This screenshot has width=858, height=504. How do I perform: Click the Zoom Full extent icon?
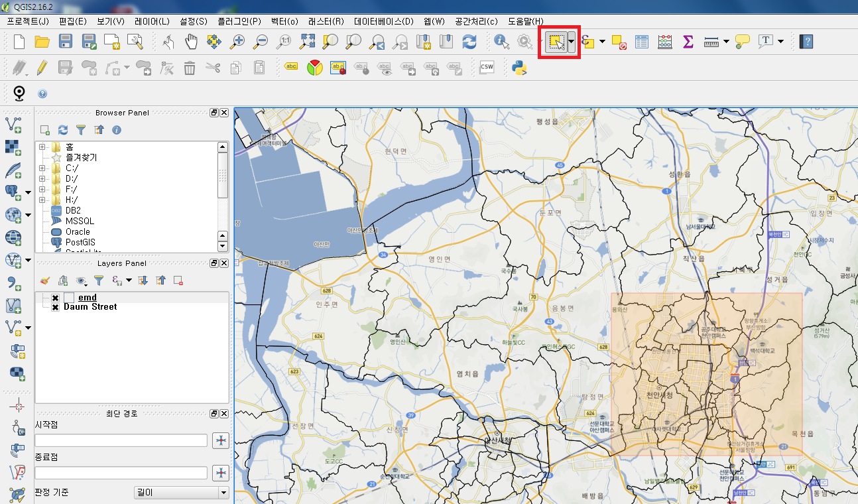pyautogui.click(x=308, y=42)
